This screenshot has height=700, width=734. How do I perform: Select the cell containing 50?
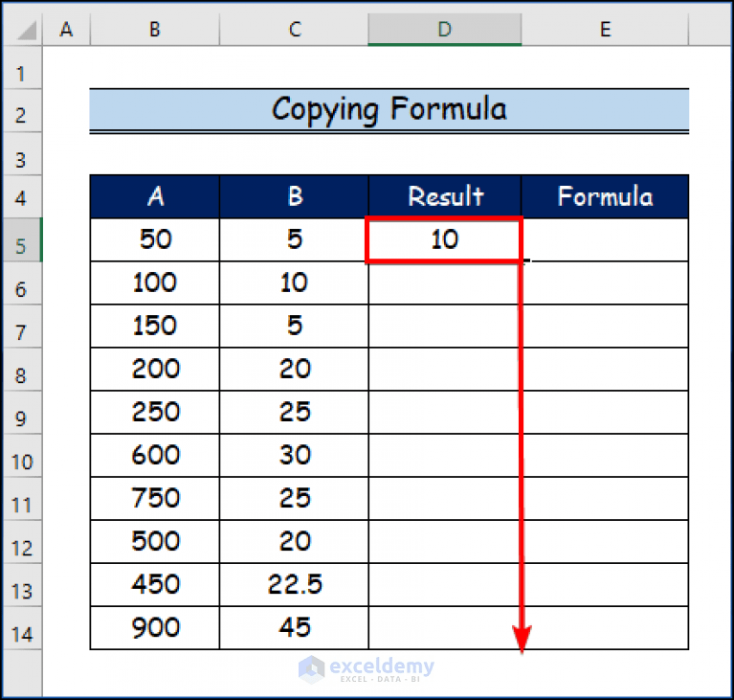154,240
